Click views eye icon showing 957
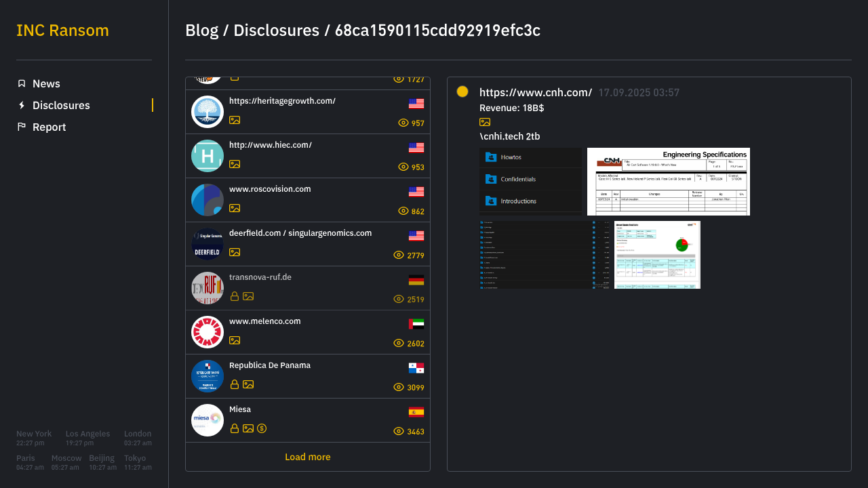This screenshot has height=488, width=868. [403, 123]
